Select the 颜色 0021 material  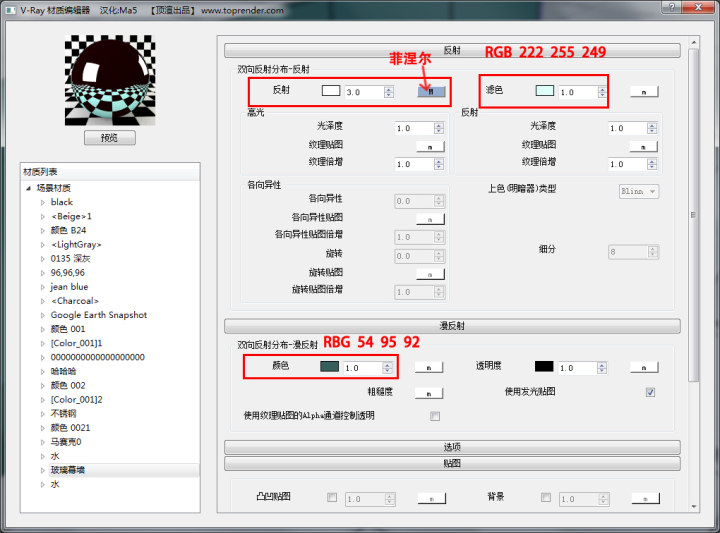coord(70,428)
